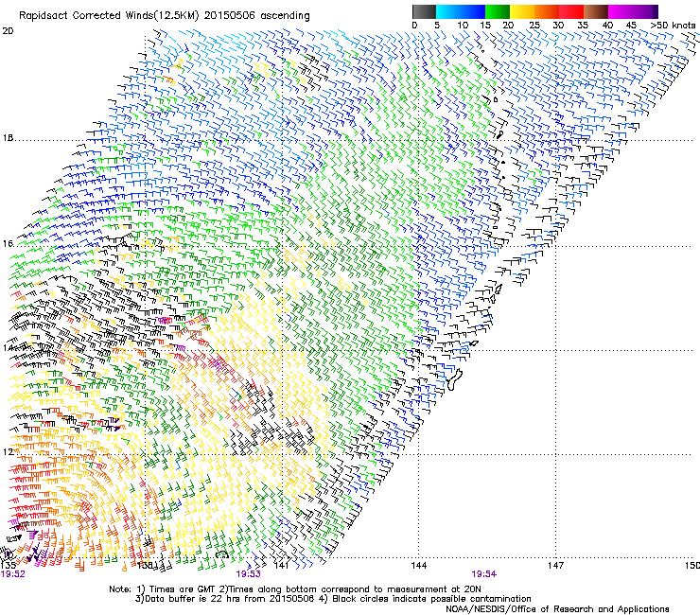This screenshot has width=700, height=615.
Task: Click the orange 25-30 knots legend swatch
Action: [547, 11]
